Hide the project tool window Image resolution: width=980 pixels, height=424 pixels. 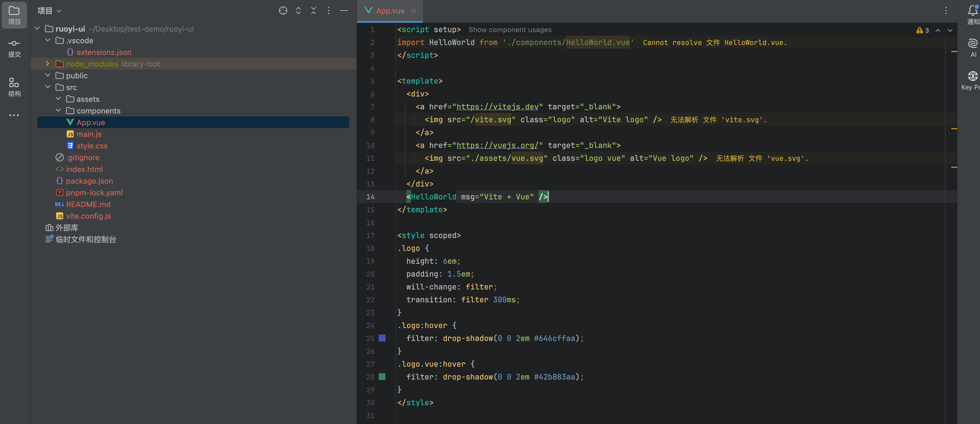(x=344, y=11)
